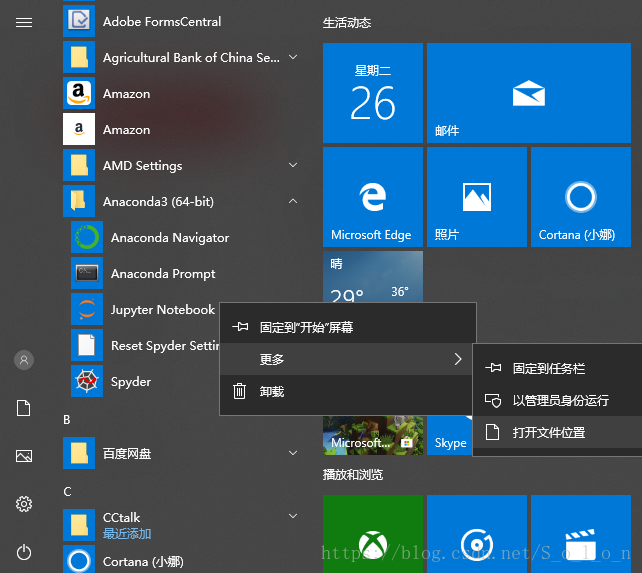642x573 pixels.
Task: Click the orange-smile Amazon app icon
Action: click(79, 93)
